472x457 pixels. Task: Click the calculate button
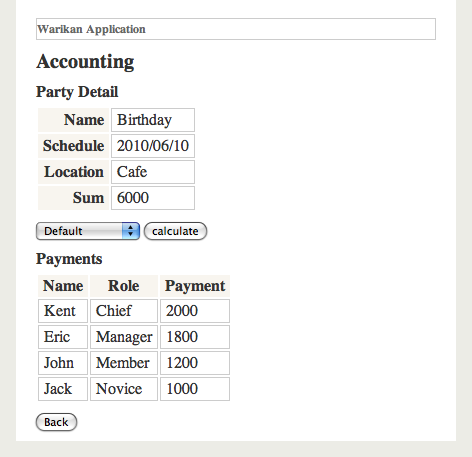175,231
